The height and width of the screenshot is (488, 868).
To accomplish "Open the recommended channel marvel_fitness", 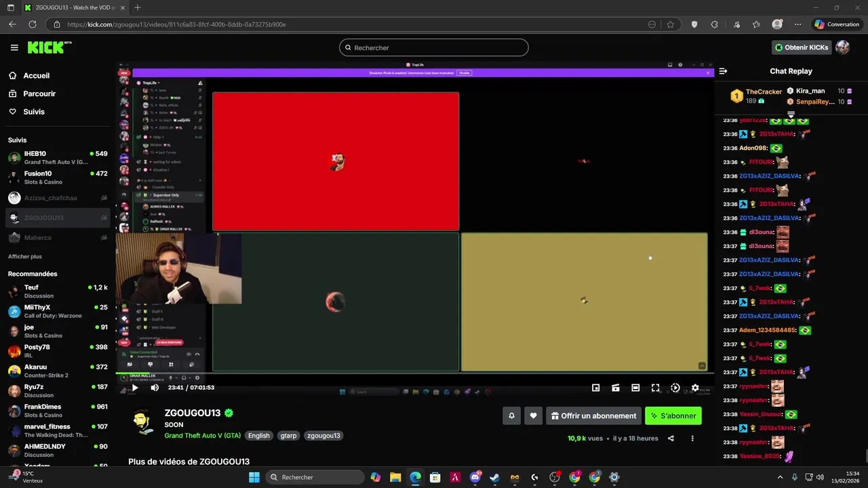I will (x=58, y=430).
